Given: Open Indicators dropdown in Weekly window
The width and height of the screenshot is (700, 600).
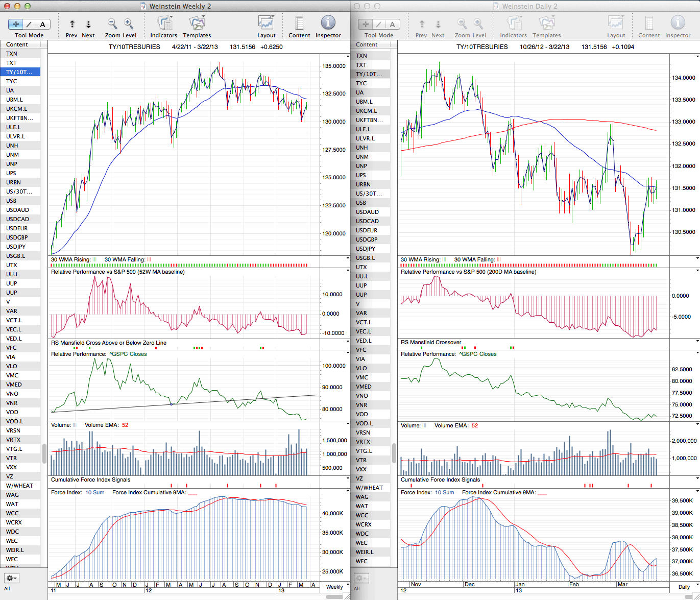Looking at the screenshot, I should [x=164, y=23].
